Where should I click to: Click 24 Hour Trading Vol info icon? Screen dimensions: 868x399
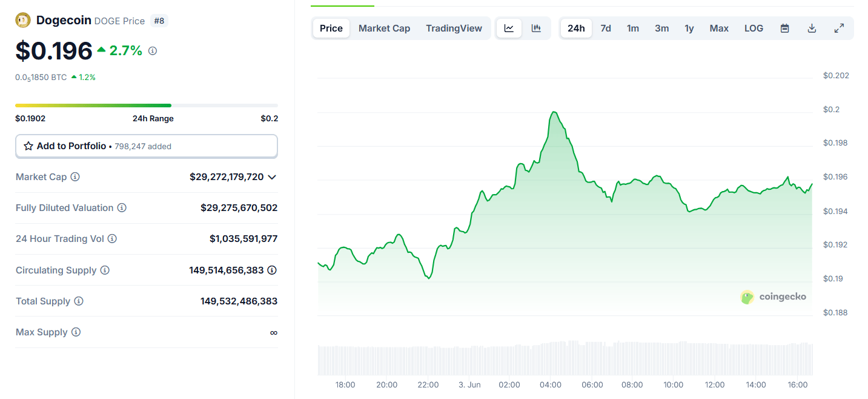(112, 239)
